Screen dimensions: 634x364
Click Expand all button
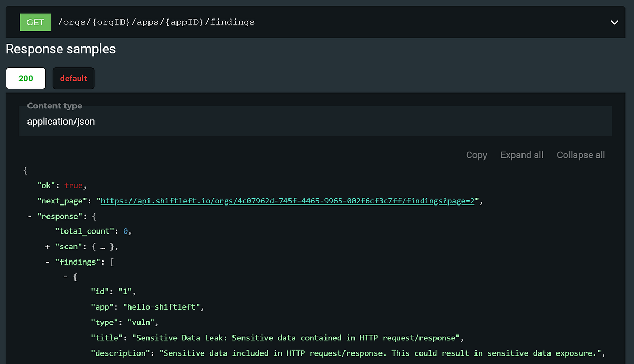click(x=522, y=155)
